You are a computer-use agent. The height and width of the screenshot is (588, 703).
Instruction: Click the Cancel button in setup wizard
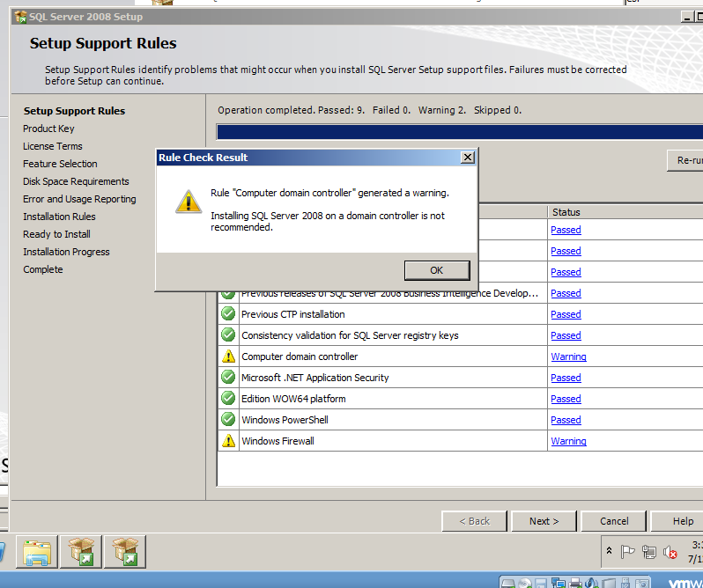[614, 521]
